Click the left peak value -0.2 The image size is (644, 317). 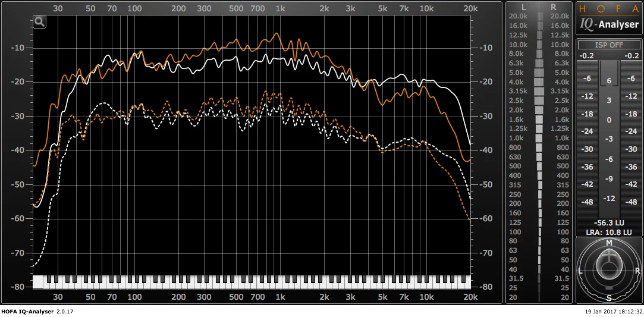click(588, 56)
